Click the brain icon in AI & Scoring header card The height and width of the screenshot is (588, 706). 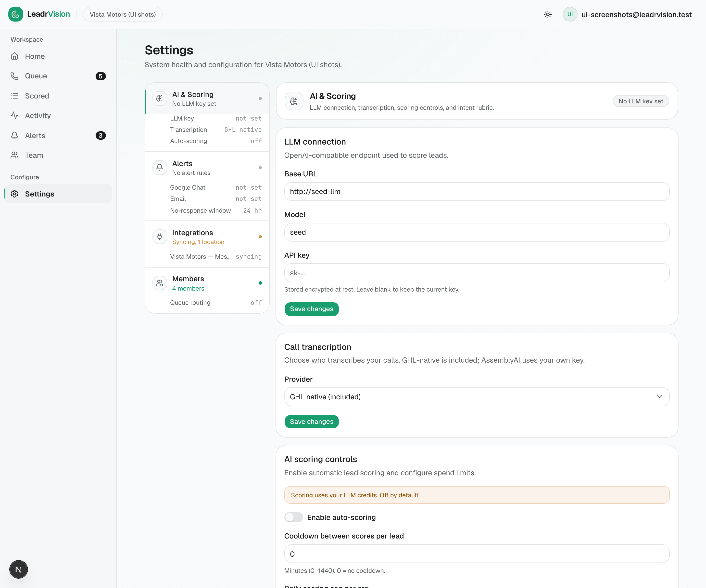click(x=294, y=101)
